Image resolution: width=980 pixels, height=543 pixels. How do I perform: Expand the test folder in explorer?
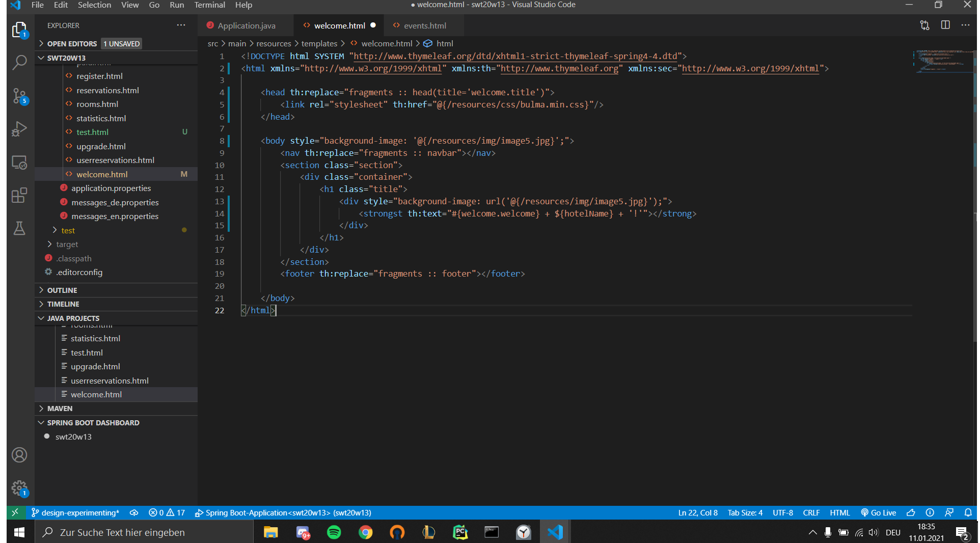coord(68,230)
